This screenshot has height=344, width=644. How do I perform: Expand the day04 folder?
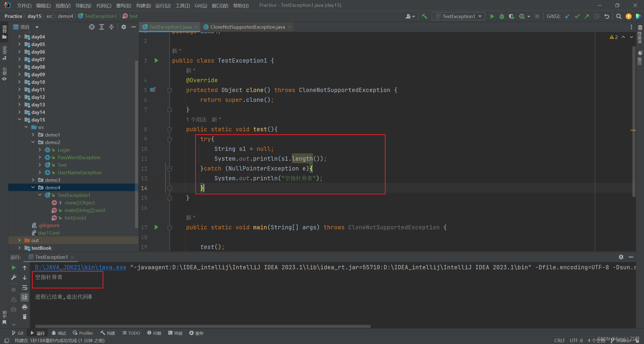pyautogui.click(x=20, y=36)
